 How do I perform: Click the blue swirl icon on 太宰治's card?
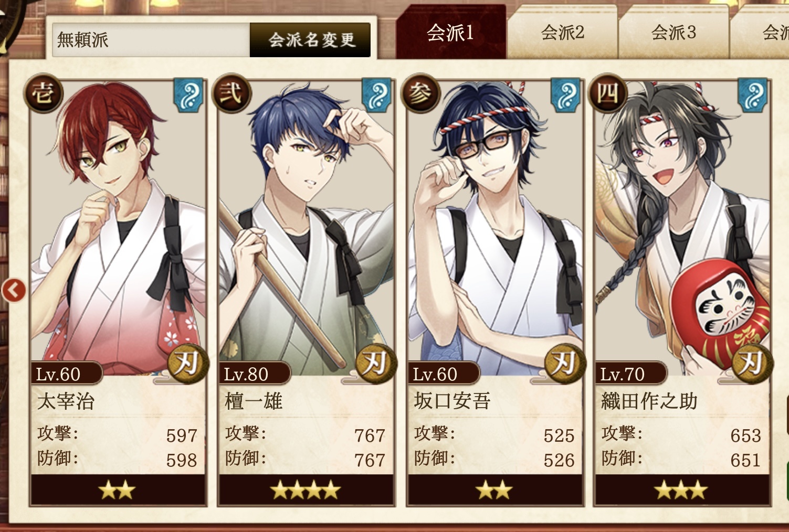point(188,95)
